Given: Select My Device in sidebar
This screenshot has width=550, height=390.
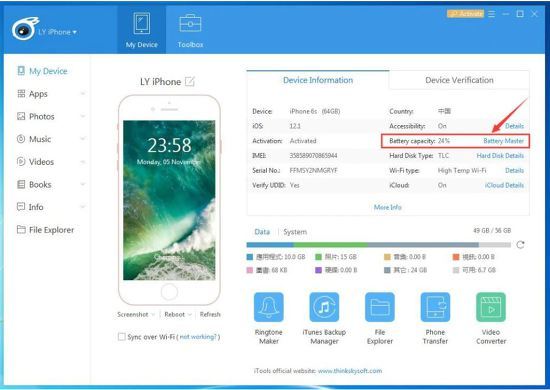Looking at the screenshot, I should click(x=42, y=71).
